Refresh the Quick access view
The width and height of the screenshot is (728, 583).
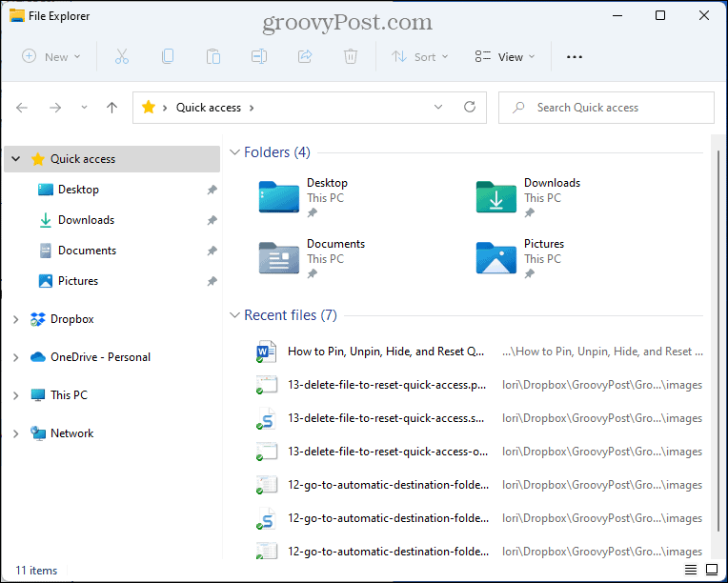click(470, 108)
